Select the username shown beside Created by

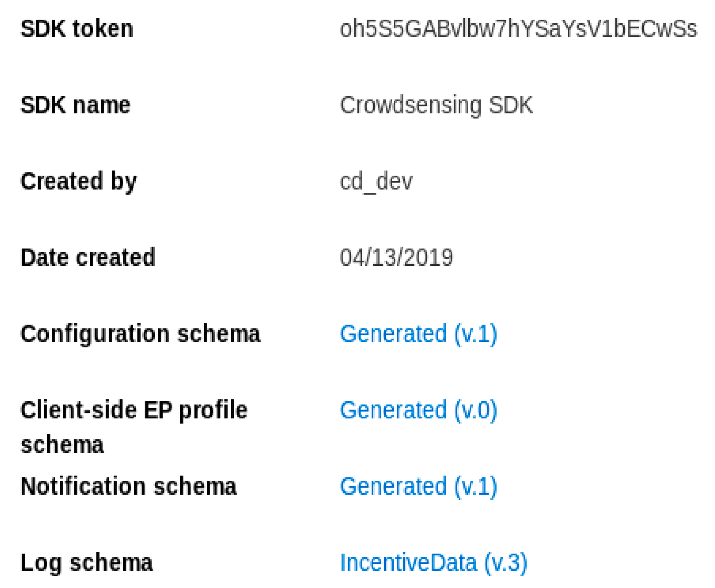click(x=376, y=182)
